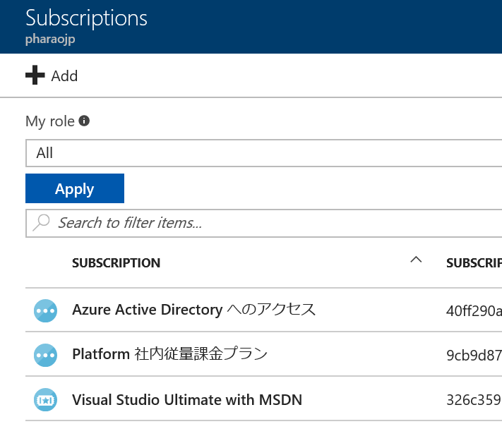This screenshot has width=502, height=448.
Task: Open Platform 社内従量課金プラン subscription
Action: point(169,354)
